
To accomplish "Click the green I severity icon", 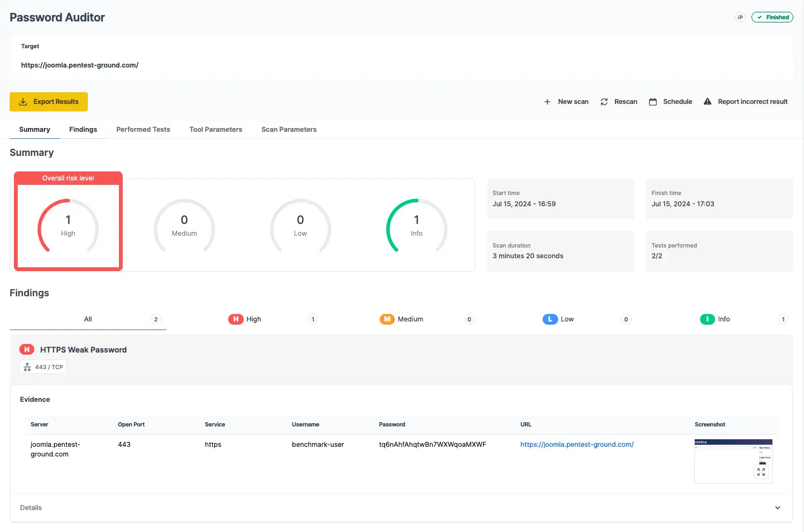I will coord(708,319).
